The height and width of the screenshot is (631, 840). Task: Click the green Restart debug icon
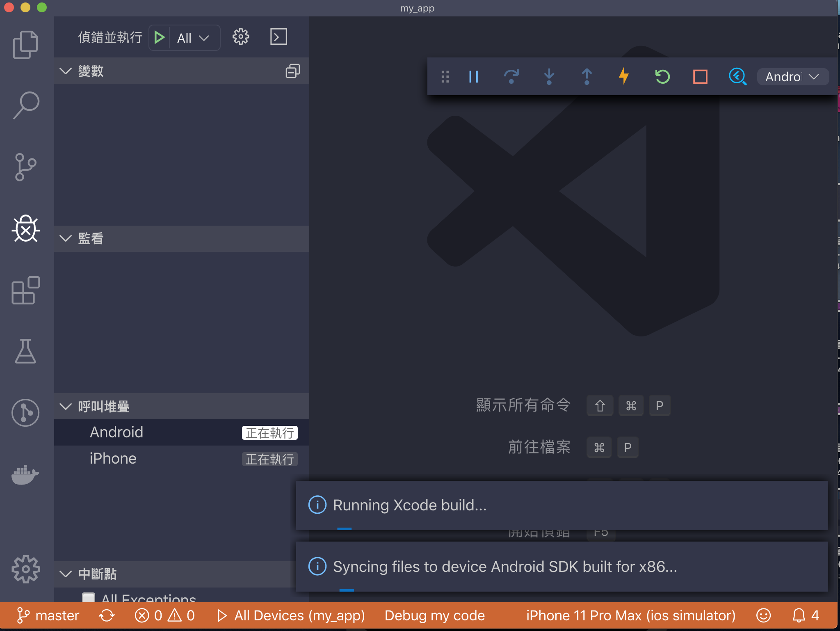pos(662,76)
